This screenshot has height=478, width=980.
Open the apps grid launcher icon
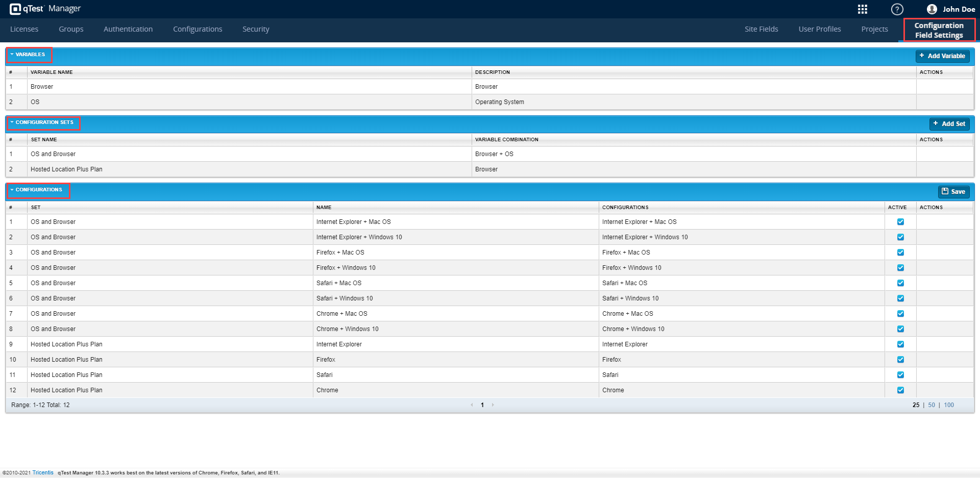coord(863,9)
